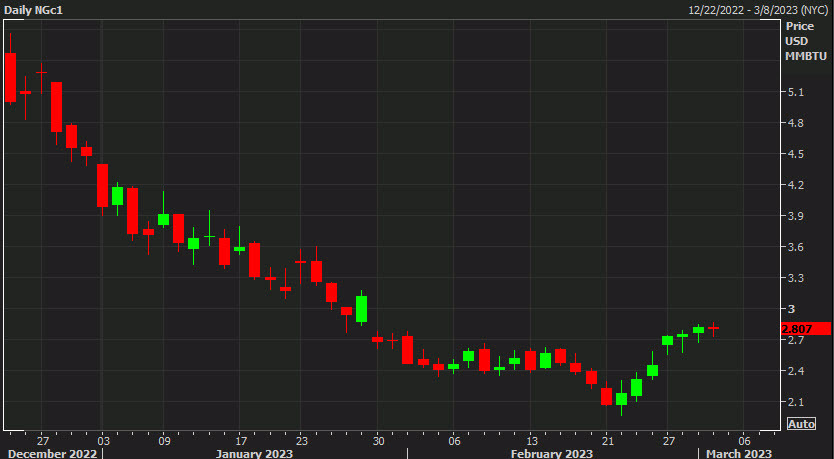This screenshot has height=459, width=834.
Task: Click the December 2022 month label
Action: tap(53, 454)
